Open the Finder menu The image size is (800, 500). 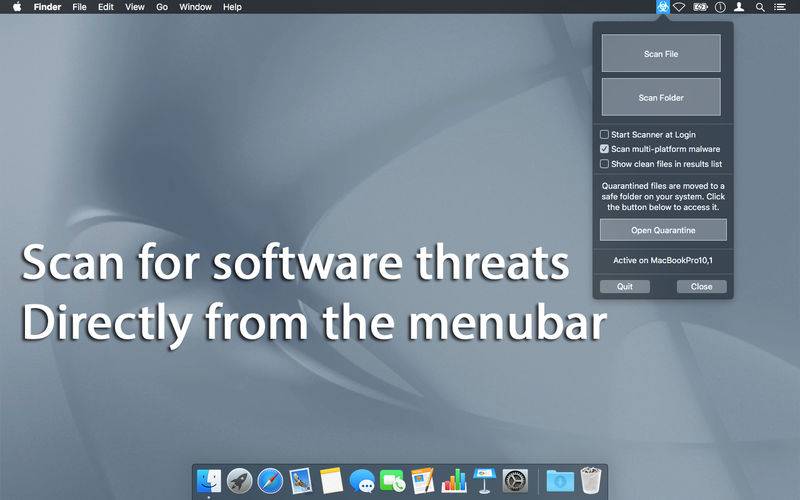[47, 7]
